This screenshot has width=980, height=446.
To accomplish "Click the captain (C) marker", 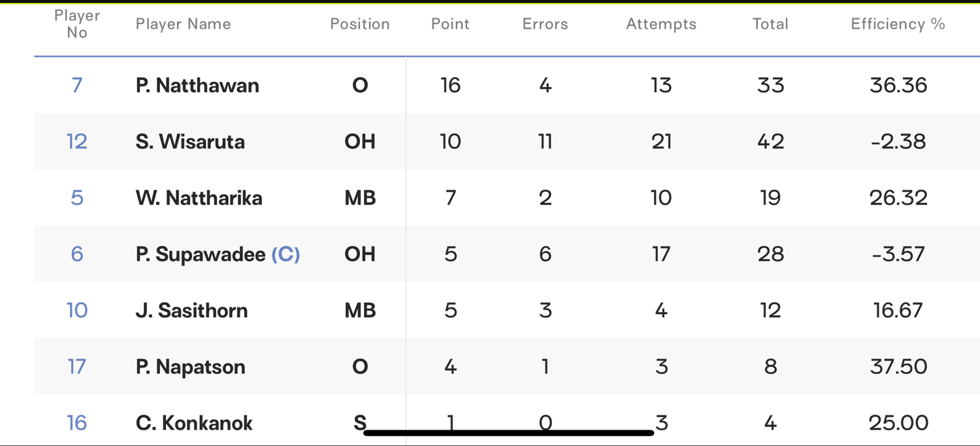I will tap(286, 254).
